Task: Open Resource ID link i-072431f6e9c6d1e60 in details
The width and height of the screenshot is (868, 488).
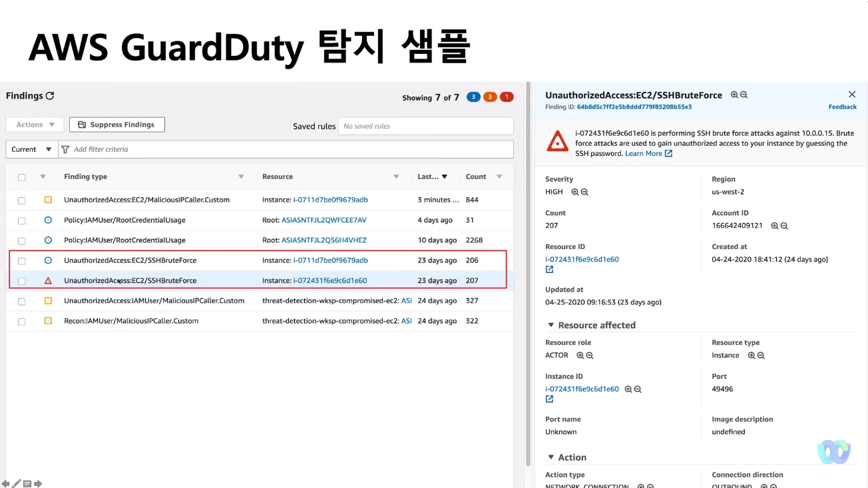Action: pyautogui.click(x=582, y=260)
